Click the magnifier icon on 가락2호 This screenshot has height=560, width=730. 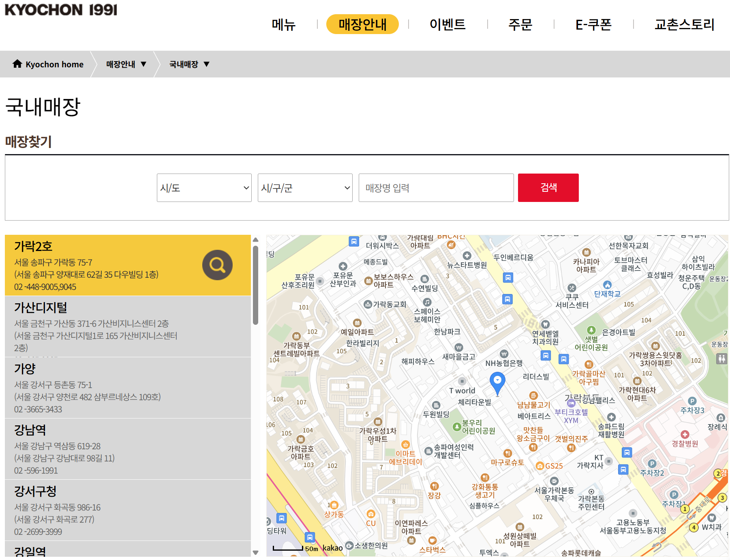coord(218,265)
